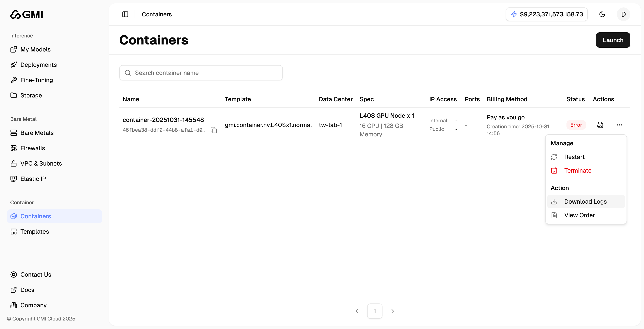The width and height of the screenshot is (644, 329).
Task: Click the Launch button
Action: [613, 40]
